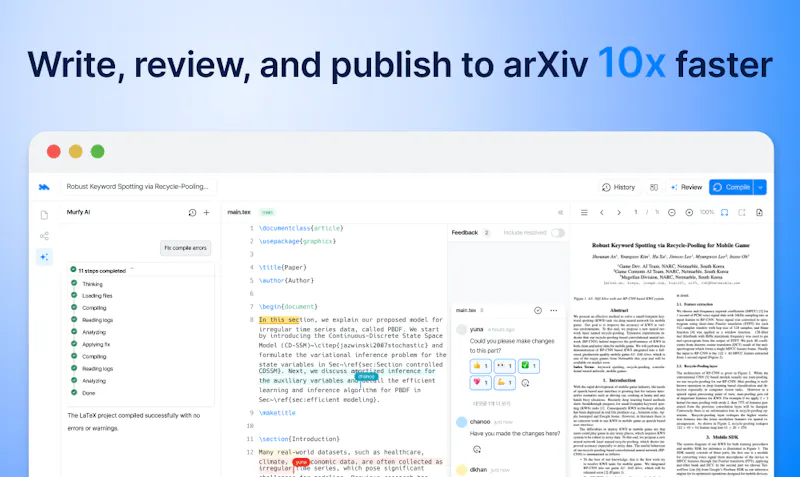Open the Feedback tab header

tap(465, 233)
